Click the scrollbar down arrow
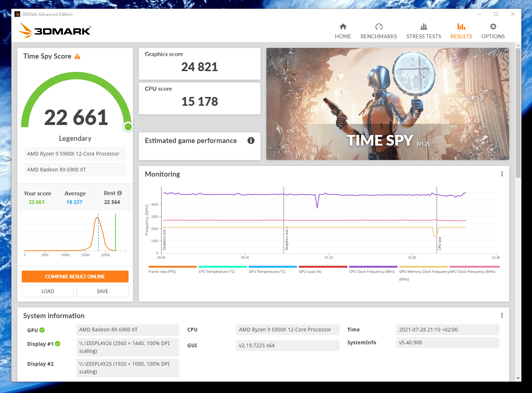The width and height of the screenshot is (532, 393). click(x=518, y=378)
